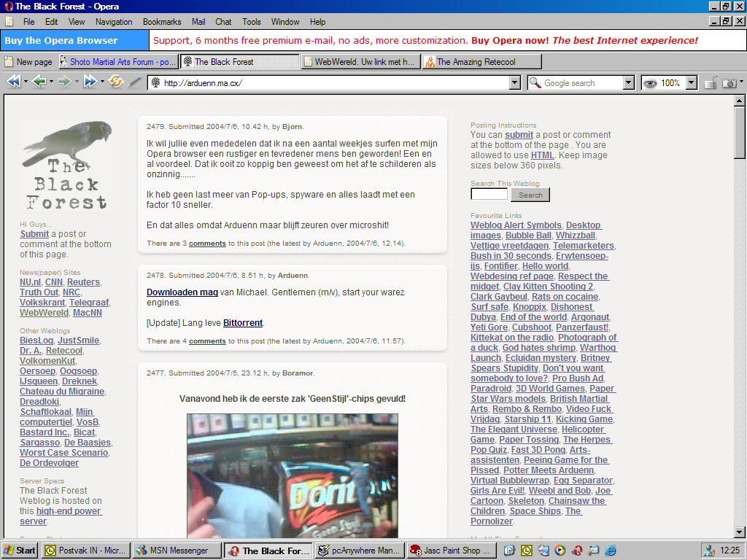This screenshot has height=560, width=747.
Task: Open the dropdown arrow beside Fast Forward
Action: (x=102, y=82)
